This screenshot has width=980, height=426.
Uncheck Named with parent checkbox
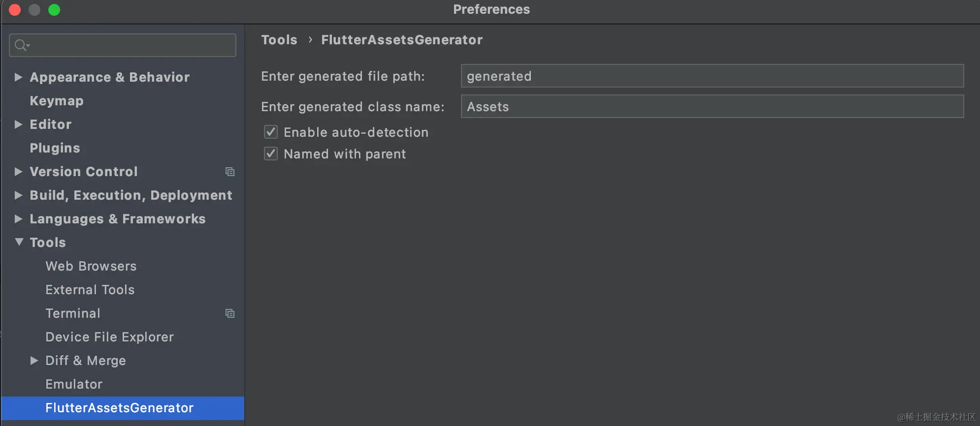pos(271,153)
